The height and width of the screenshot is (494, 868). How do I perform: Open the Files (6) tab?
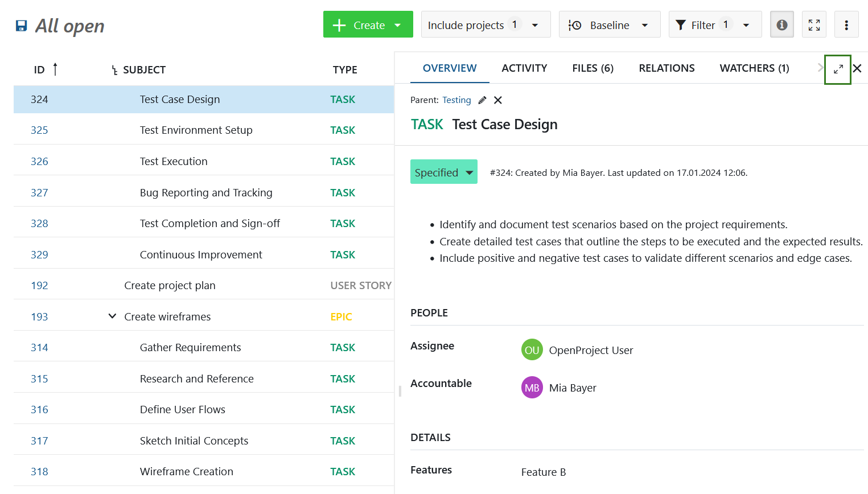[x=593, y=68]
